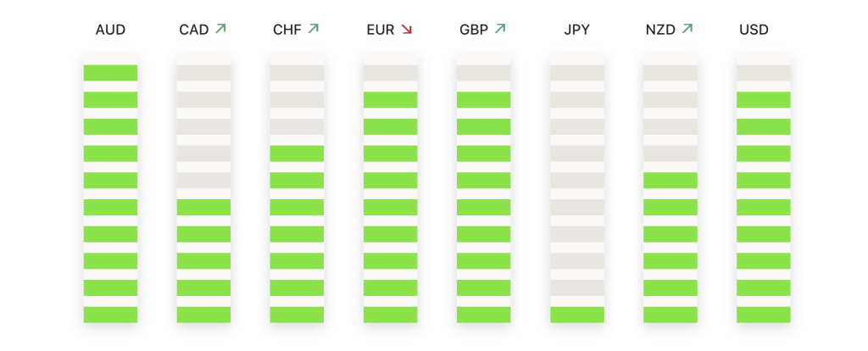Select the EUR currency label
The image size is (868, 351).
click(381, 30)
